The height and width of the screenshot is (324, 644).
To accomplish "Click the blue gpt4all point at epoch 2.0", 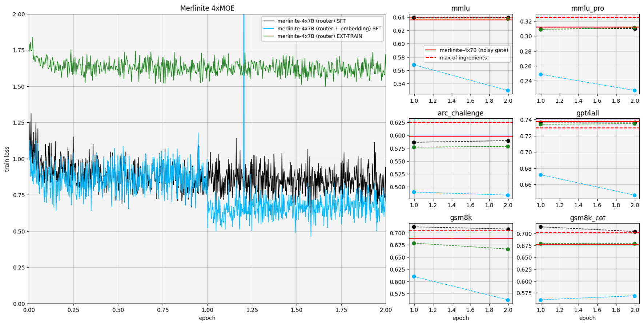I will click(x=635, y=195).
